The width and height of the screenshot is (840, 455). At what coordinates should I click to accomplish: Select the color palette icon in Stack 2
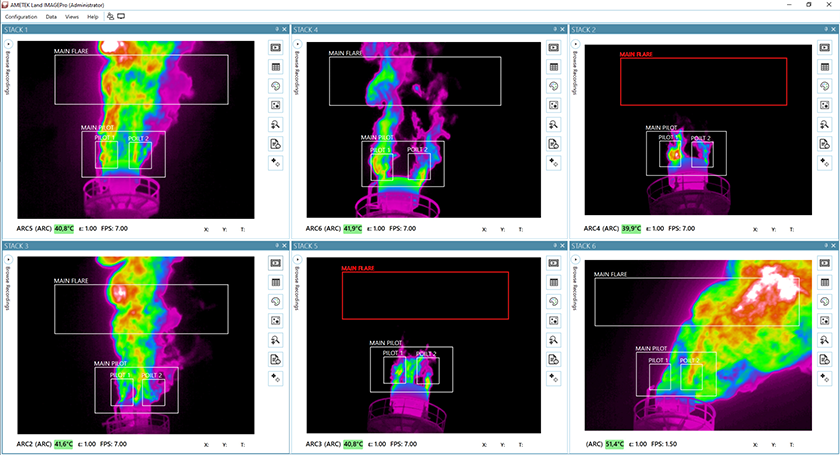(826, 85)
